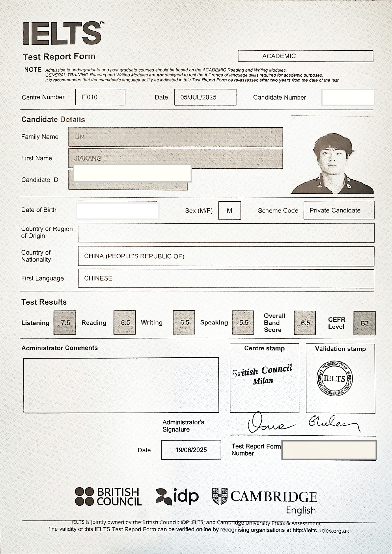Click the CEFR Level label

[x=337, y=323]
